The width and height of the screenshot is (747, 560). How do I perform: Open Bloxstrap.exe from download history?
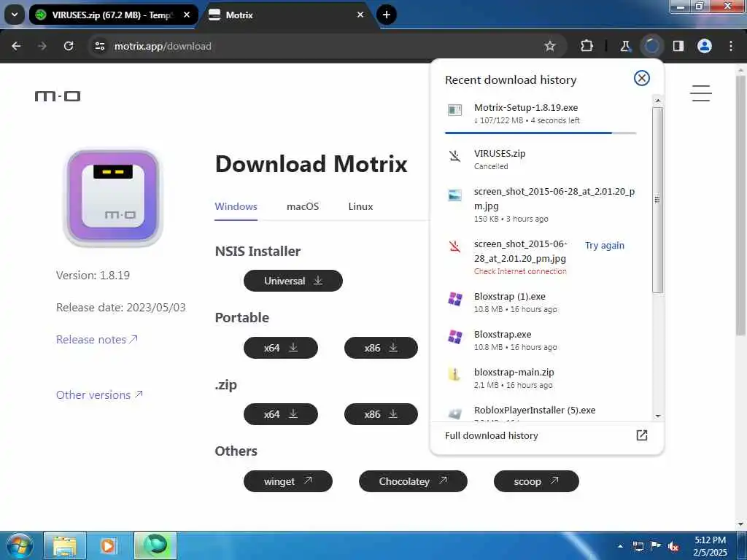click(x=541, y=341)
